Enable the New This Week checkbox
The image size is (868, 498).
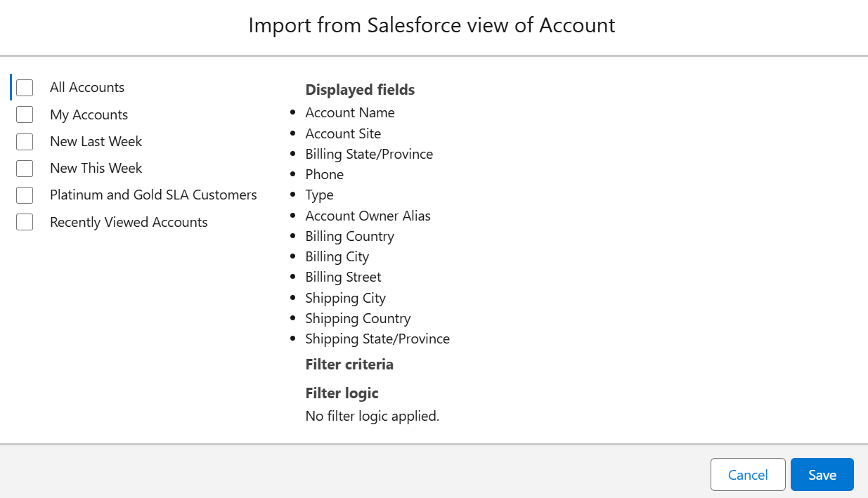pyautogui.click(x=25, y=168)
